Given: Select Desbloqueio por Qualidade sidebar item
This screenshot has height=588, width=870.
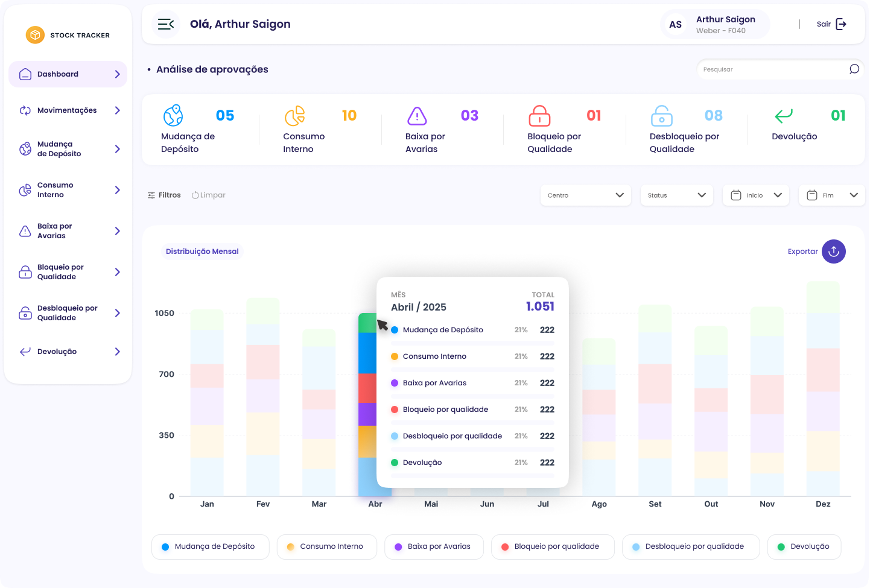Looking at the screenshot, I should (68, 313).
